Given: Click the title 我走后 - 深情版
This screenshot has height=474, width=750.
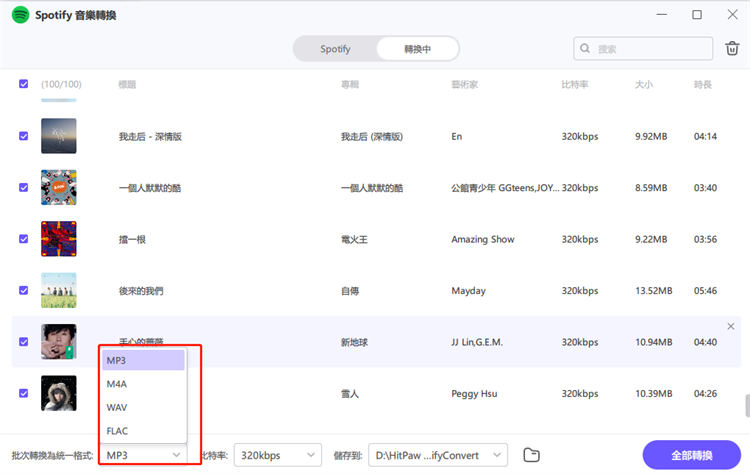Looking at the screenshot, I should pos(150,136).
